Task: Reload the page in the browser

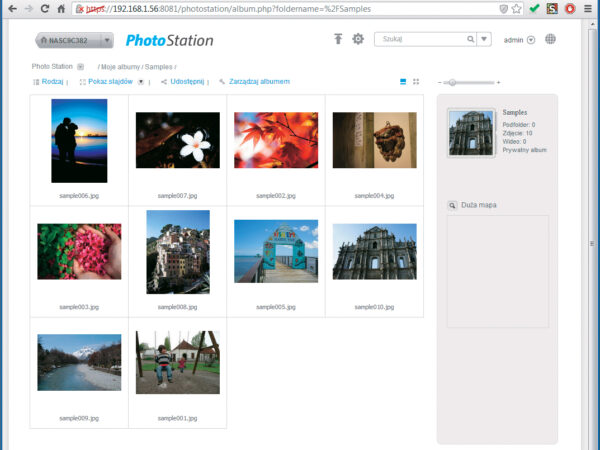Action: (x=43, y=8)
